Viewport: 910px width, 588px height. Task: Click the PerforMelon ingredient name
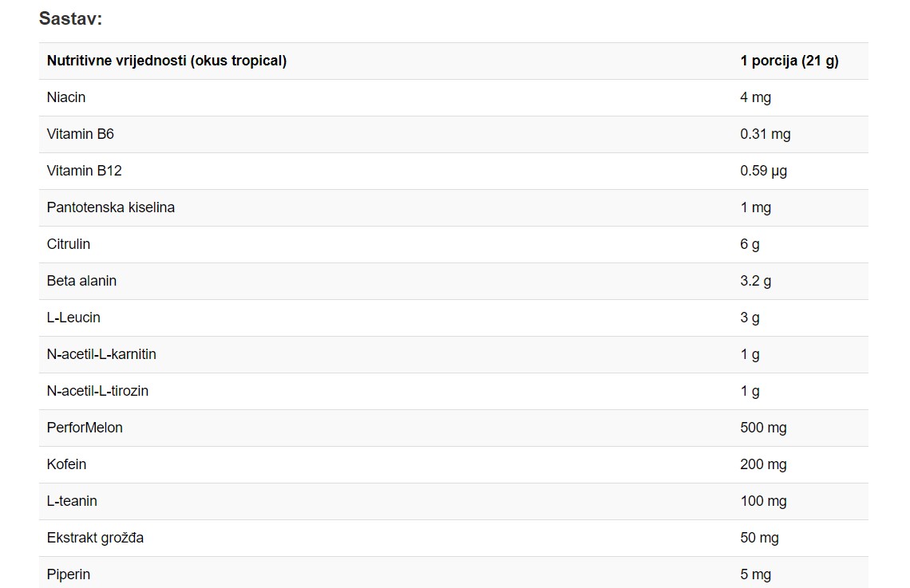tap(85, 428)
